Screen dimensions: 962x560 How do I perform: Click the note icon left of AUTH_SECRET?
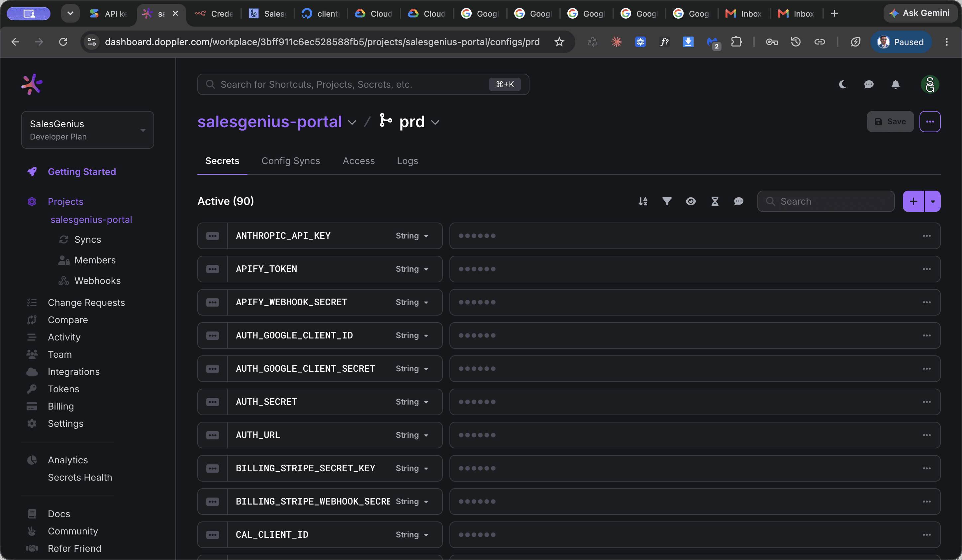[x=213, y=402]
